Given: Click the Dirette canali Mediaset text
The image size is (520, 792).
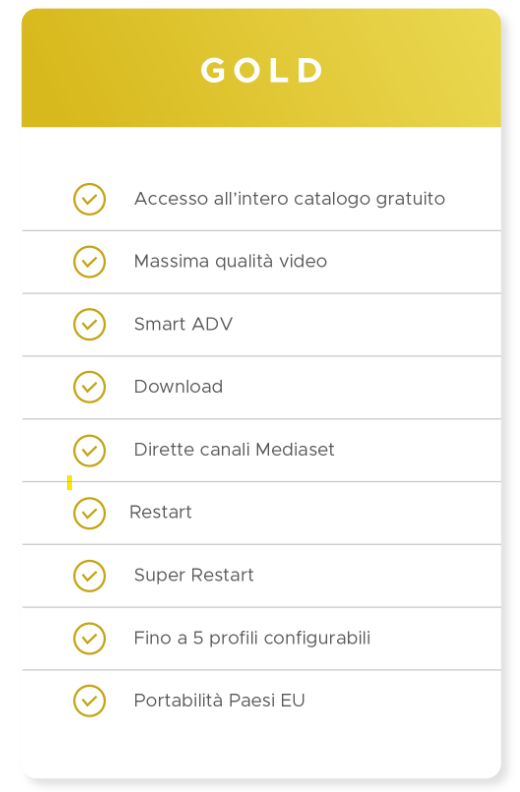Looking at the screenshot, I should [x=234, y=450].
